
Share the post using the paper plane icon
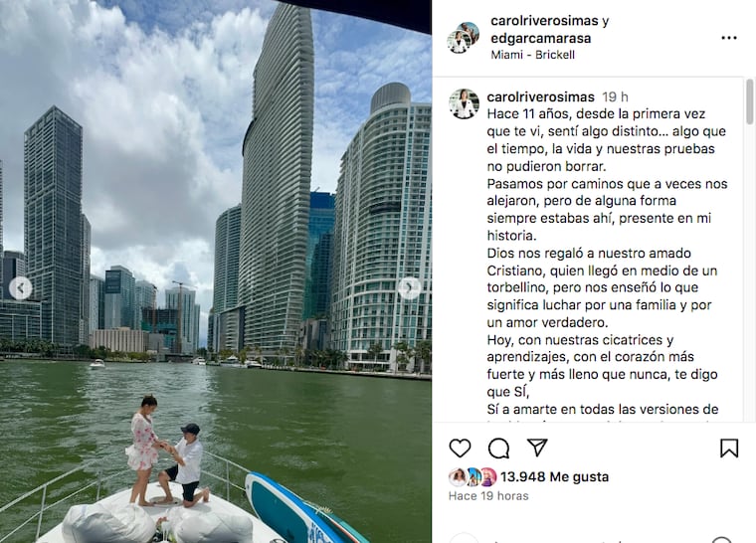tap(537, 448)
